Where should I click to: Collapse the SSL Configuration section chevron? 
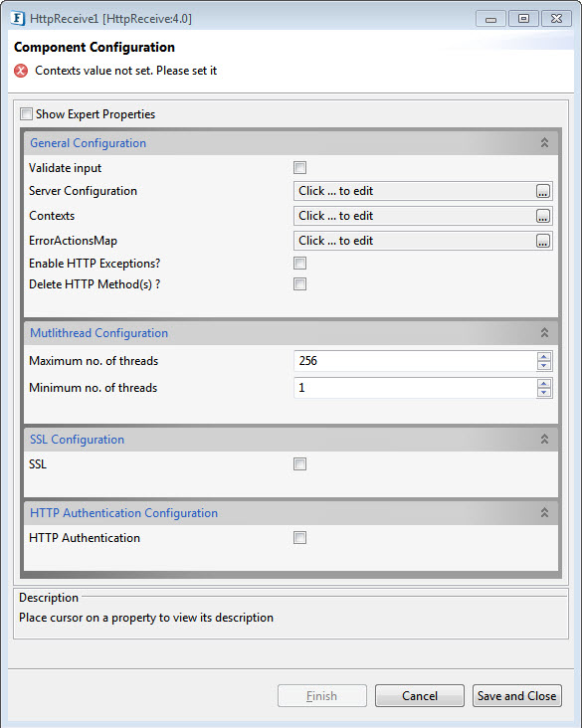[x=544, y=440]
